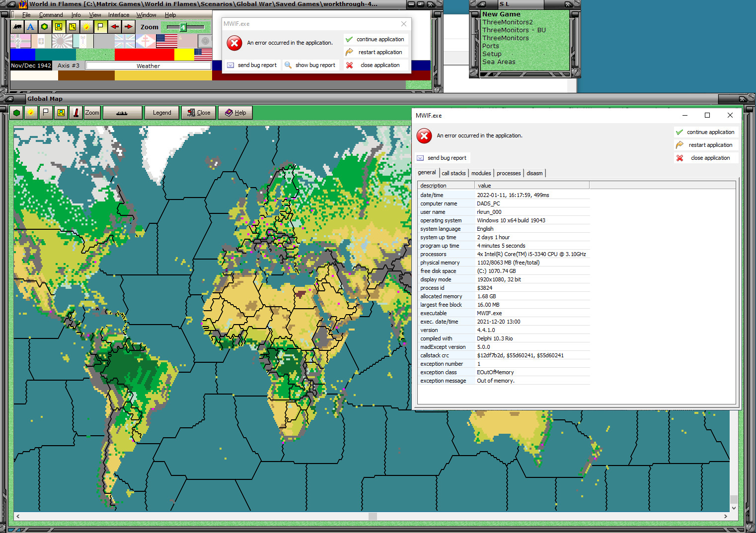The height and width of the screenshot is (533, 756).
Task: Click the blue letter A toolbar icon
Action: [x=31, y=27]
